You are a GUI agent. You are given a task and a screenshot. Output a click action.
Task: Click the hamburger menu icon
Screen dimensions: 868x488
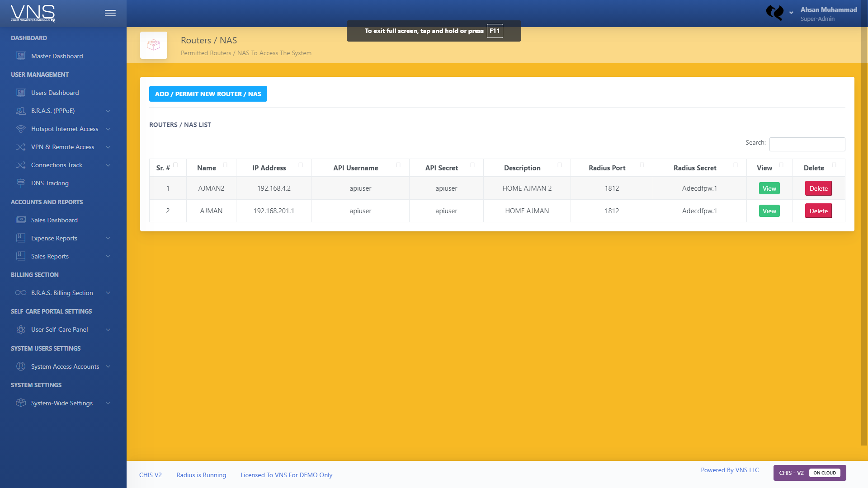(x=110, y=13)
